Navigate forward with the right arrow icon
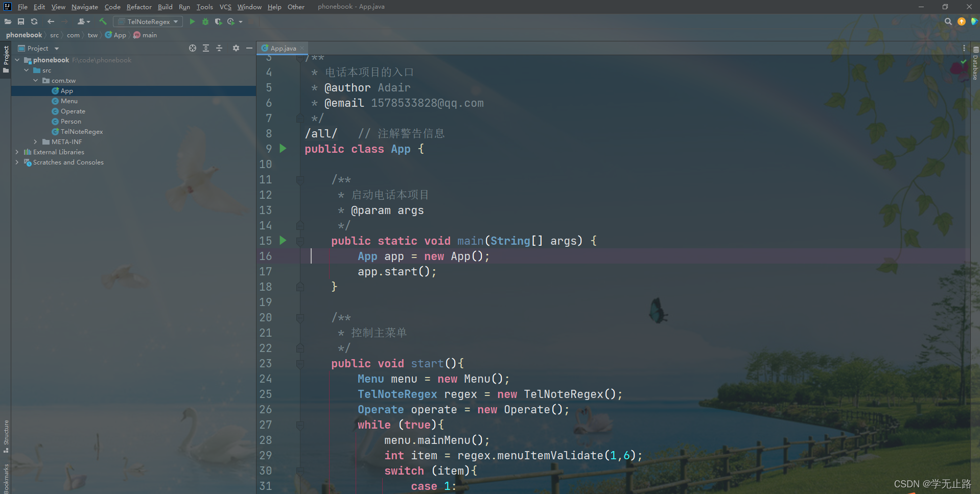The image size is (980, 494). coord(64,21)
